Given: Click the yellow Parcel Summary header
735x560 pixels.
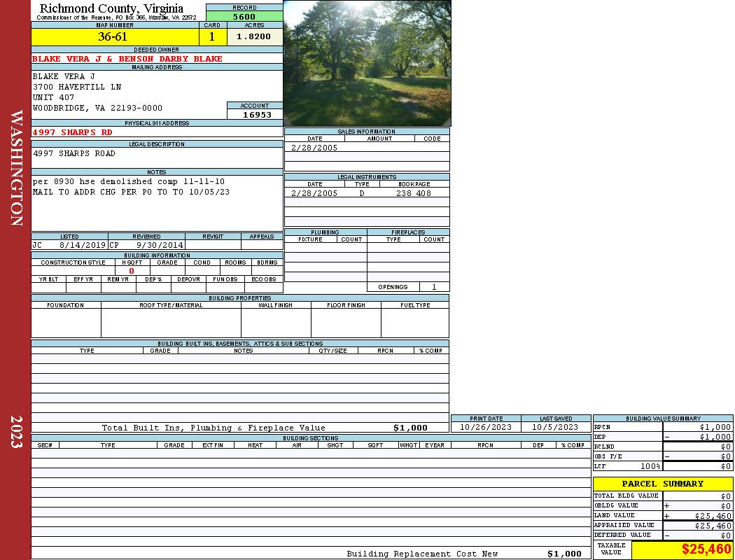Looking at the screenshot, I should tap(662, 484).
